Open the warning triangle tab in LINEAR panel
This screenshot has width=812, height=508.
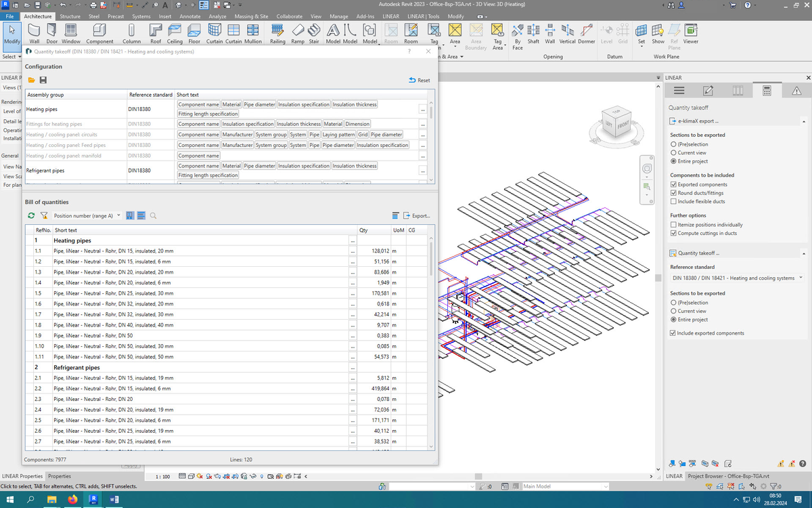796,91
